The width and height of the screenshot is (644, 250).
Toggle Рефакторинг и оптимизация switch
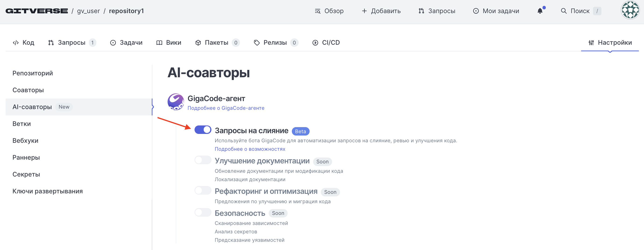(203, 191)
